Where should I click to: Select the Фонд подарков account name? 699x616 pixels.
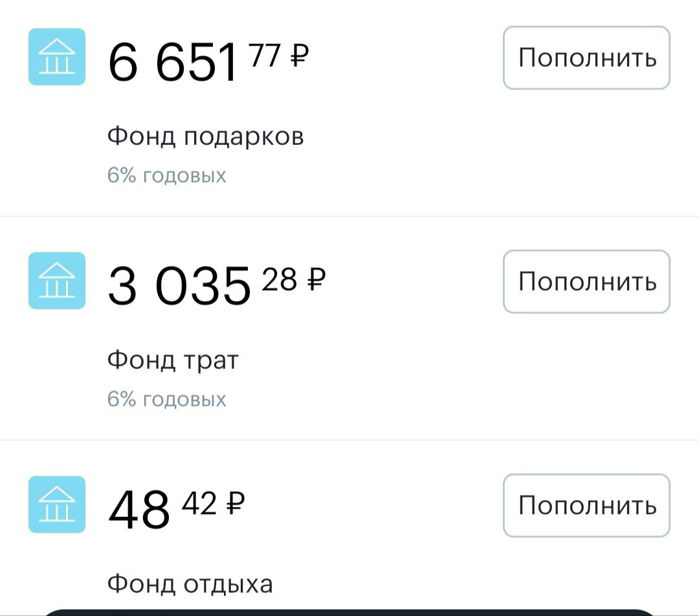pyautogui.click(x=206, y=136)
